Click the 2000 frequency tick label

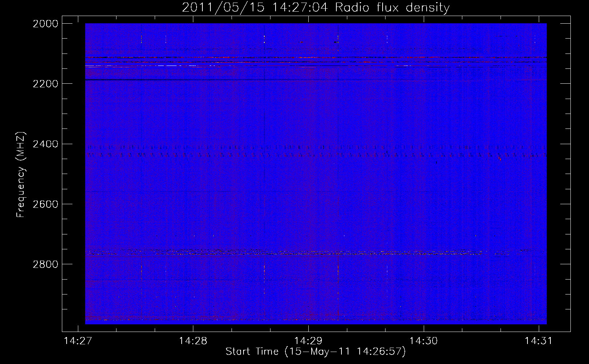(x=46, y=24)
